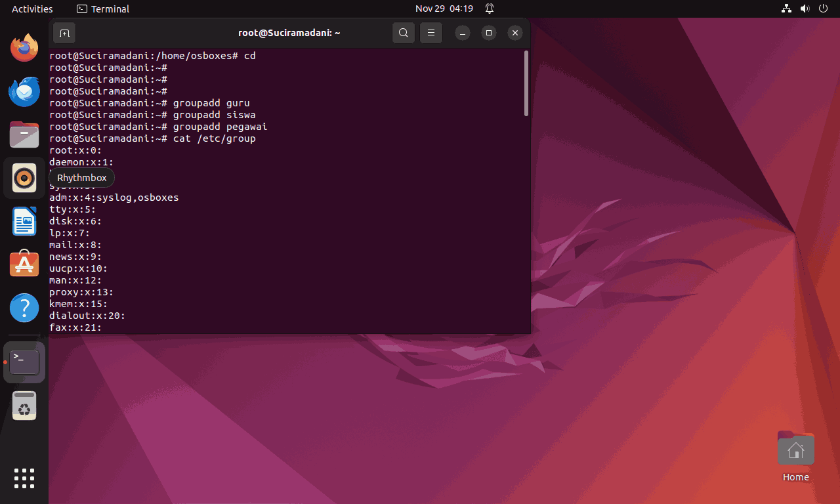840x504 pixels.
Task: Click the 'mail:x:8:' output line
Action: pyautogui.click(x=75, y=245)
